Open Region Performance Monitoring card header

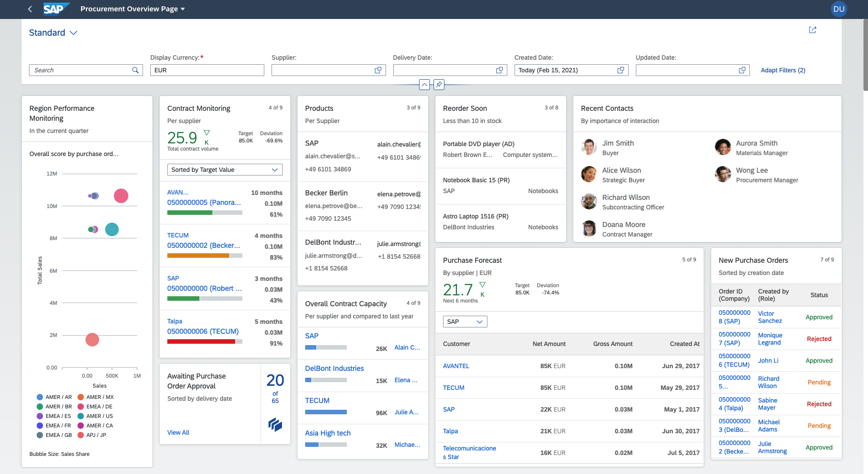(87, 119)
